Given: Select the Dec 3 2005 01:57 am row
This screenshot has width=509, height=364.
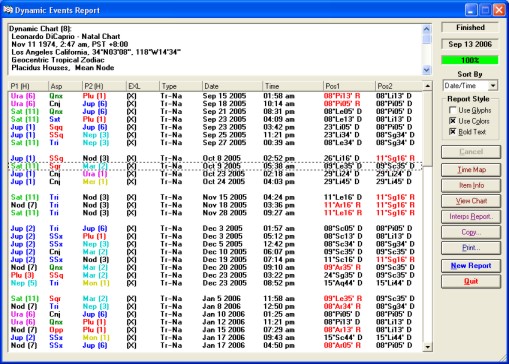Looking at the screenshot, I should 215,229.
